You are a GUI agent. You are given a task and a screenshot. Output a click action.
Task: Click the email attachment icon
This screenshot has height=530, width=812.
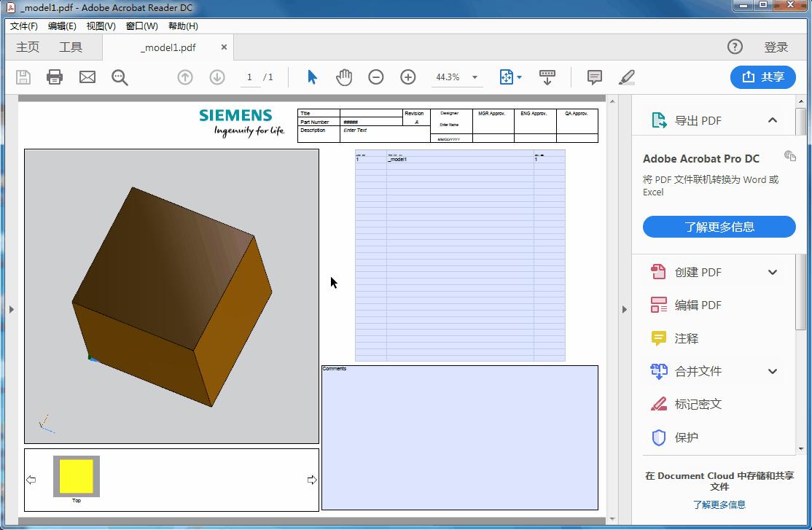coord(87,77)
